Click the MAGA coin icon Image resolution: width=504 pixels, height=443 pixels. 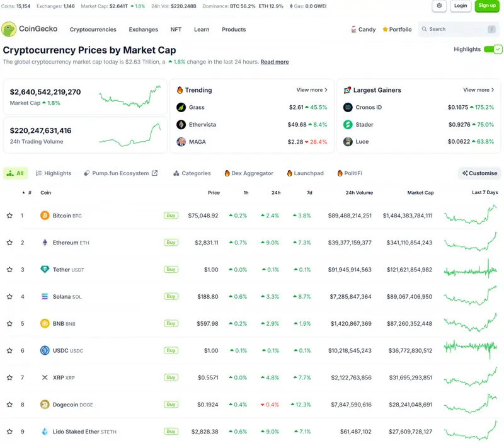click(181, 142)
